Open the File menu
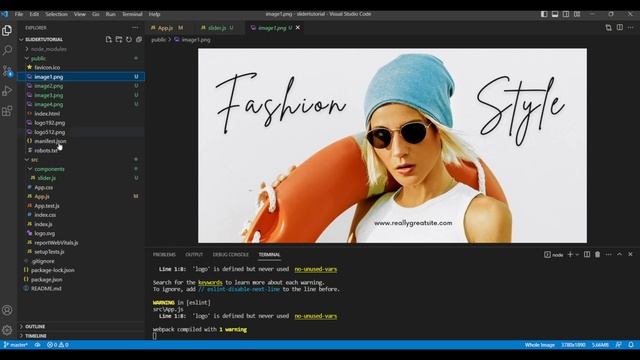The height and width of the screenshot is (360, 640). point(19,14)
